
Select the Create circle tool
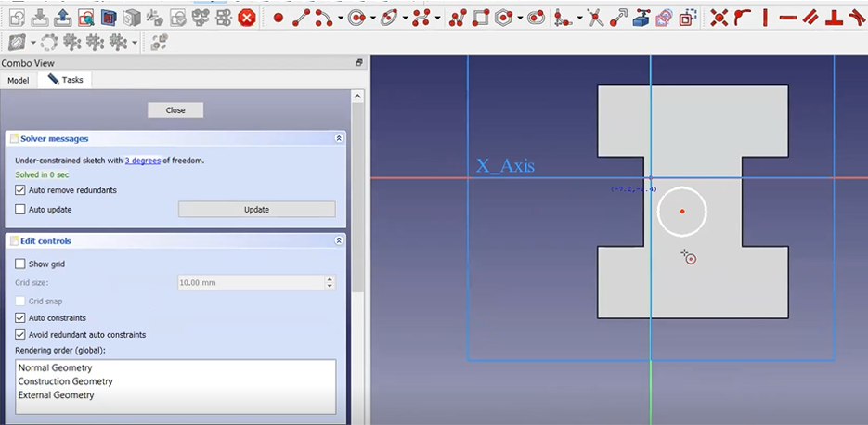357,19
